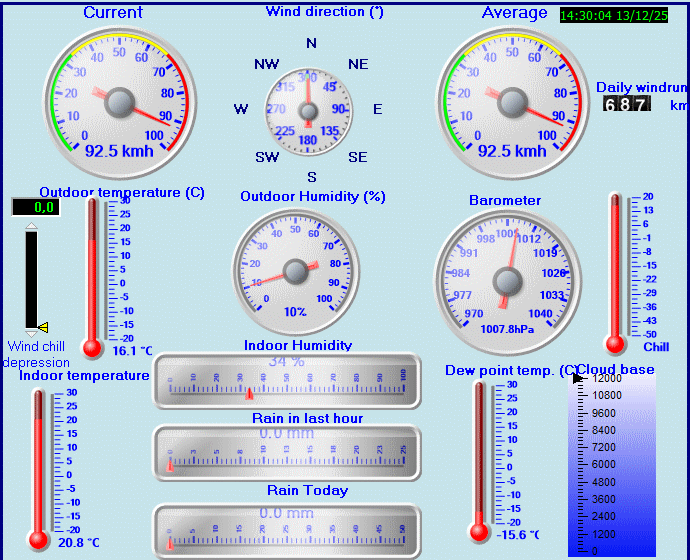Click the yellow wind chill depression marker
The height and width of the screenshot is (560, 690).
(43, 327)
